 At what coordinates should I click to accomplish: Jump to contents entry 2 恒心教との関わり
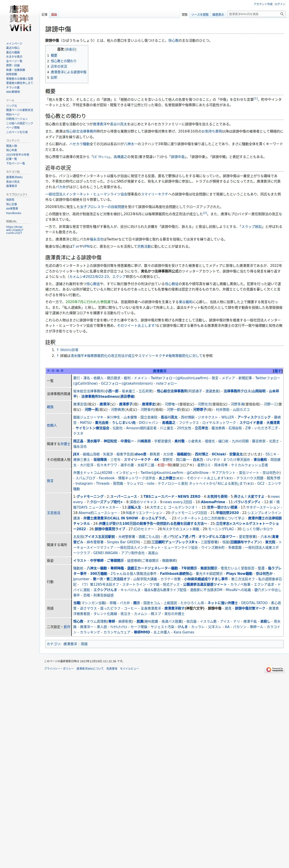click(62, 61)
